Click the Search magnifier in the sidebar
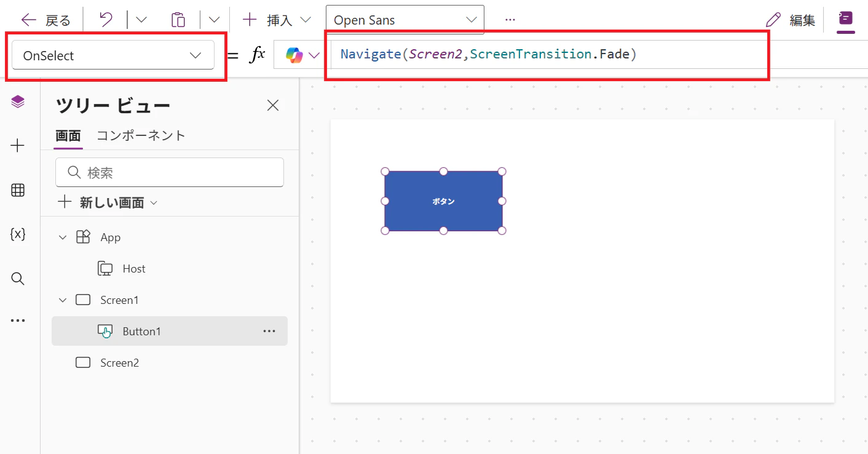This screenshot has height=454, width=868. (x=18, y=279)
